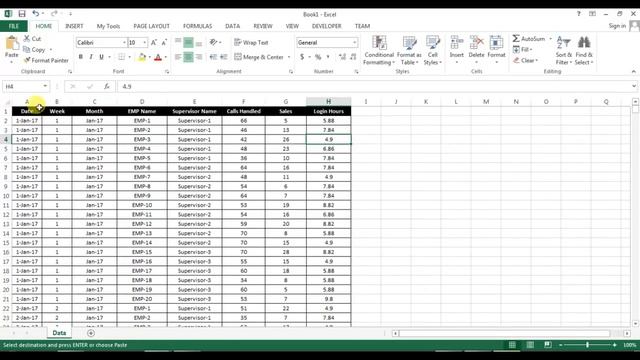This screenshot has height=360, width=640.
Task: Switch to Page Layout view in status bar
Action: pos(530,345)
